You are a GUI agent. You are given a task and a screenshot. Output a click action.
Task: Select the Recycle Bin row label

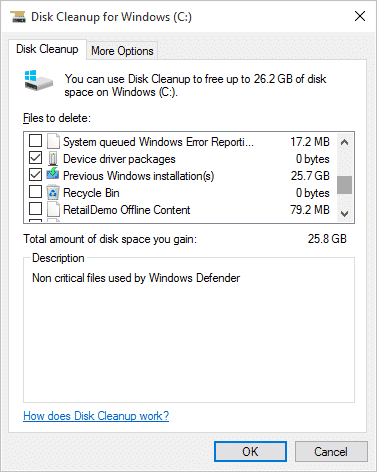click(91, 193)
